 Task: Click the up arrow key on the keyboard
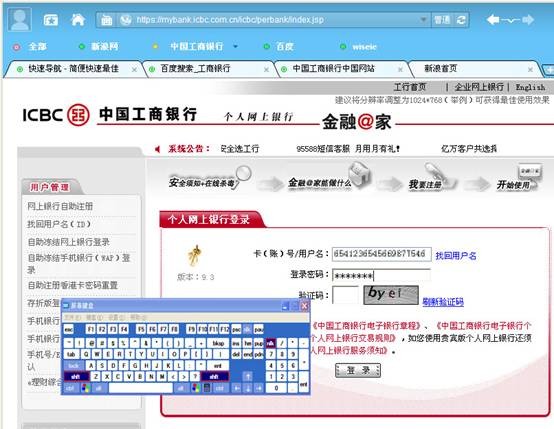coord(248,377)
